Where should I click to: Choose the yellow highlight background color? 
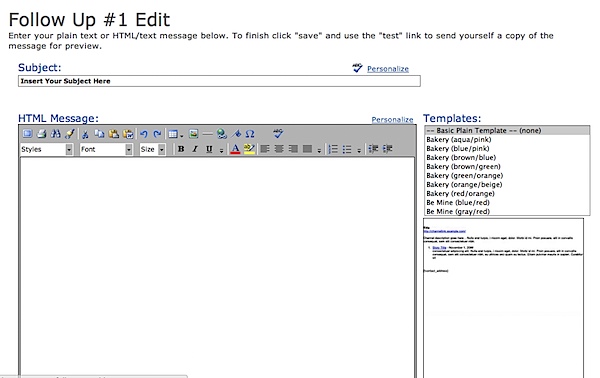click(x=249, y=149)
